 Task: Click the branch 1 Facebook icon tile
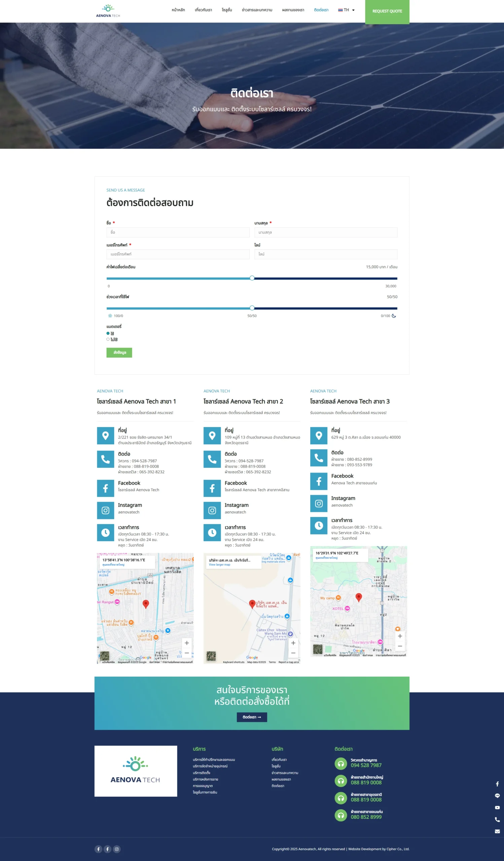coord(105,488)
